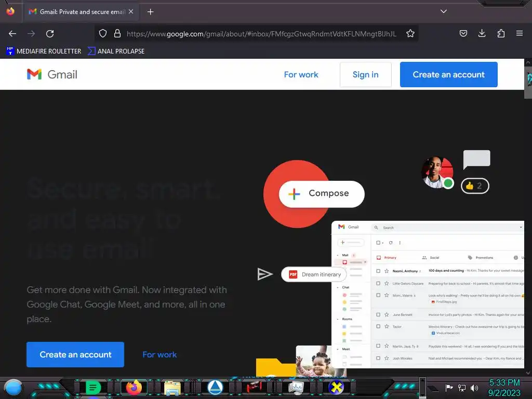
Task: Click the thumbs-up reaction badge
Action: tap(475, 186)
